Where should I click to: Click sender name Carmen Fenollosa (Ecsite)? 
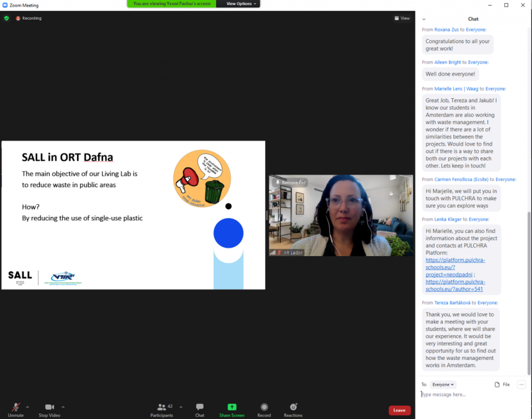[461, 179]
